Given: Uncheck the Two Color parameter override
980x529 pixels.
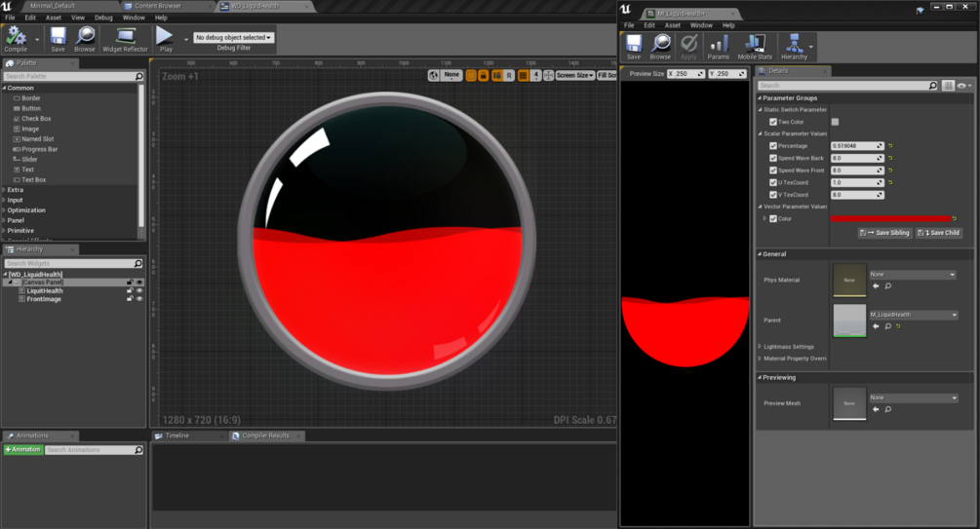Looking at the screenshot, I should (773, 122).
